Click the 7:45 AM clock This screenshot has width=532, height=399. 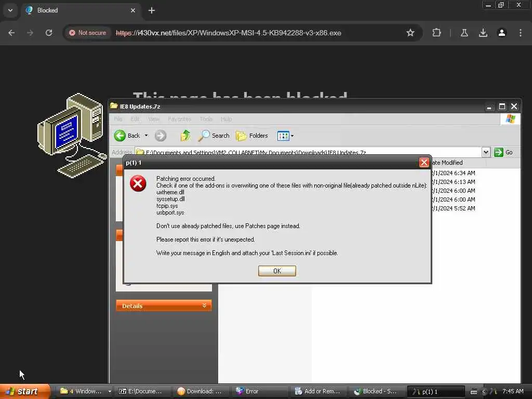[x=513, y=391]
